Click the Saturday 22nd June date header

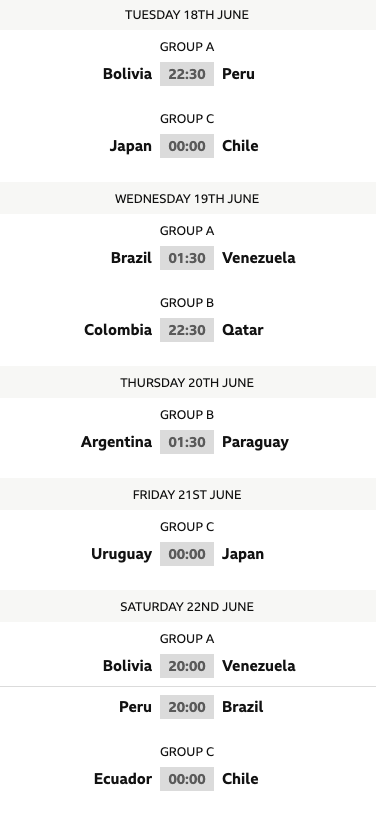(x=187, y=607)
